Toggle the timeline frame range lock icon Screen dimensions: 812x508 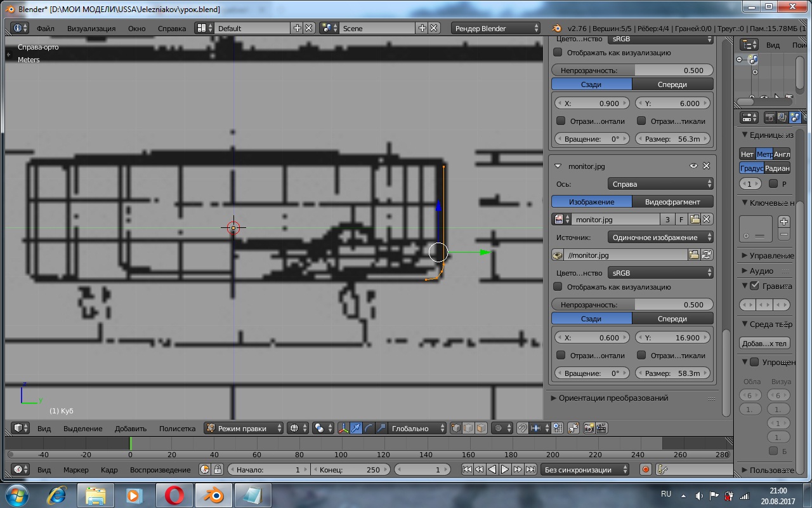pyautogui.click(x=218, y=469)
